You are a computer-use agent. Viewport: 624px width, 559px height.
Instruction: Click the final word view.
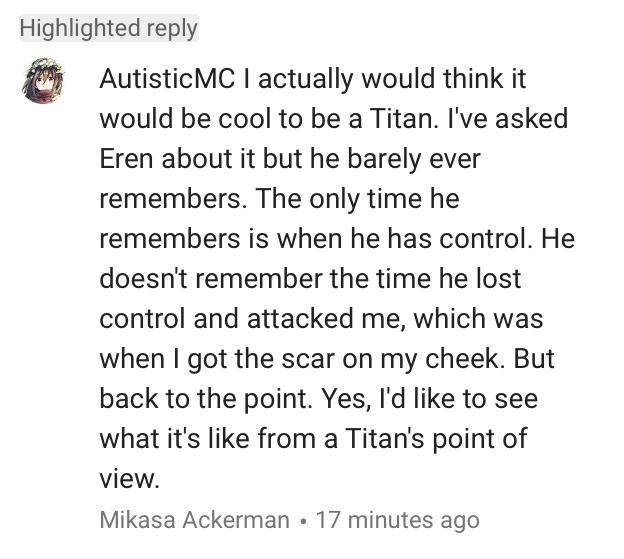[x=129, y=479]
